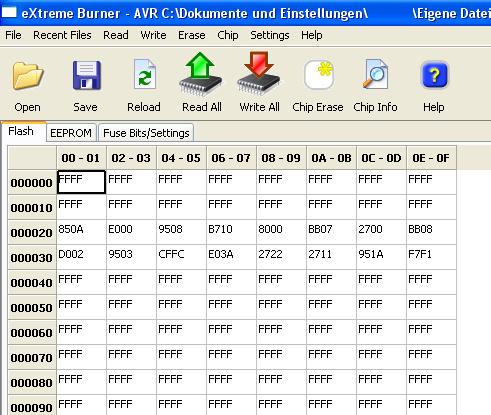Click cell with value 951A
The image size is (491, 415).
[381, 257]
